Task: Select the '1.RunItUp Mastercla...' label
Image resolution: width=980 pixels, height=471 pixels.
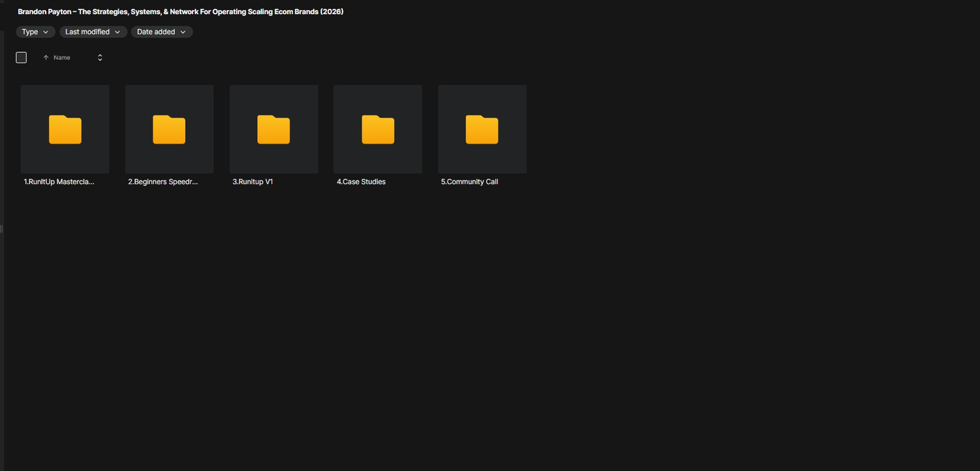Action: (x=59, y=182)
